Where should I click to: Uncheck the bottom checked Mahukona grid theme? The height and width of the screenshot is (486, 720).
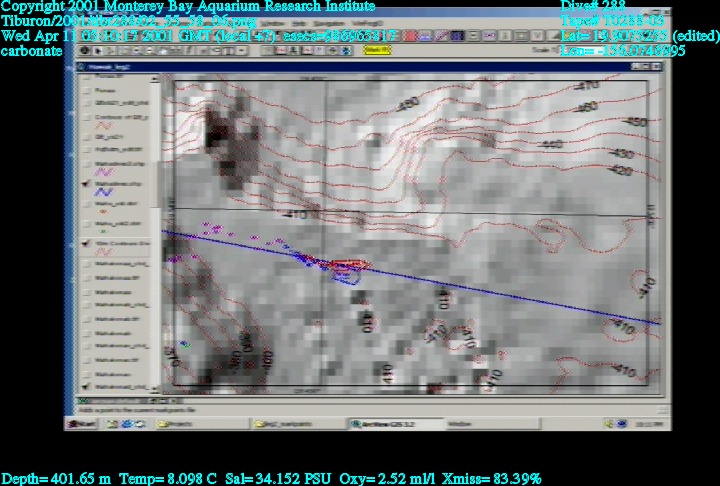point(83,385)
